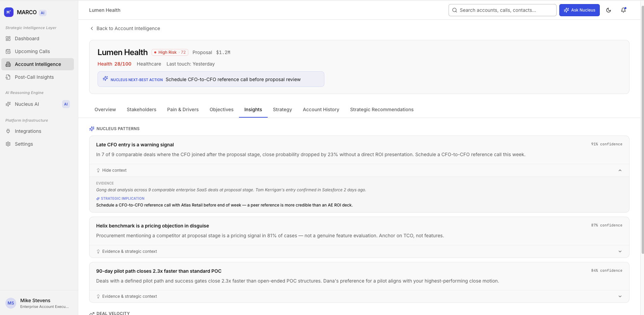The image size is (644, 315).
Task: Click the Healthcare industry label
Action: coord(149,64)
